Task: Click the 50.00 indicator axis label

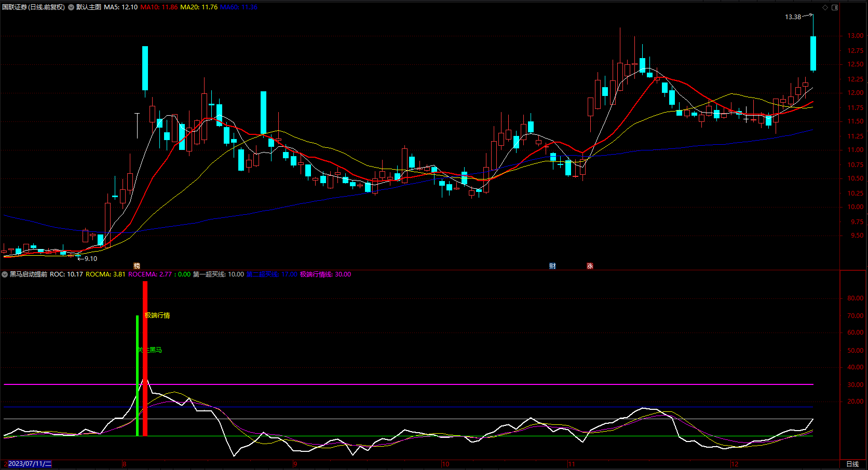Action: [856, 351]
